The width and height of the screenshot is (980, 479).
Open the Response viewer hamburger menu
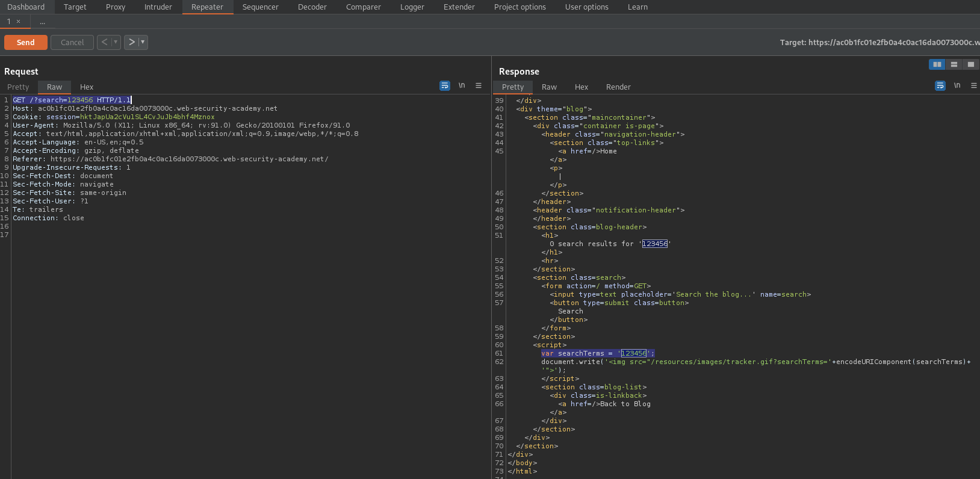point(973,86)
